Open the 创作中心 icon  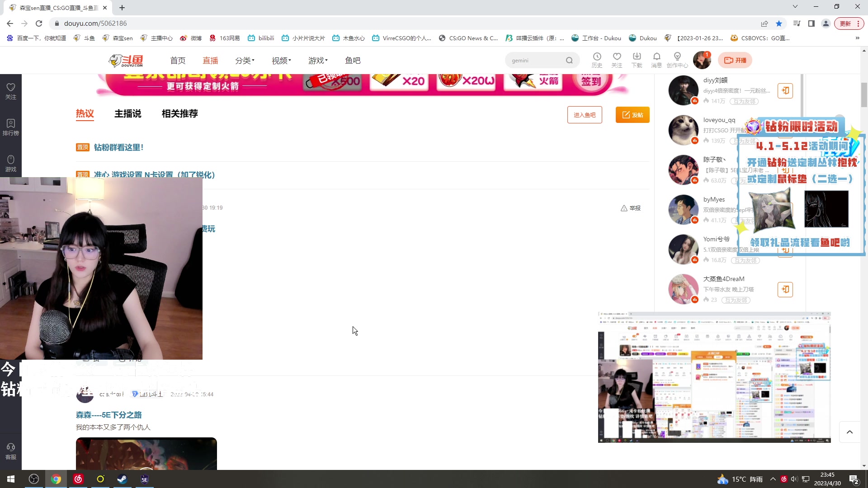pyautogui.click(x=677, y=60)
